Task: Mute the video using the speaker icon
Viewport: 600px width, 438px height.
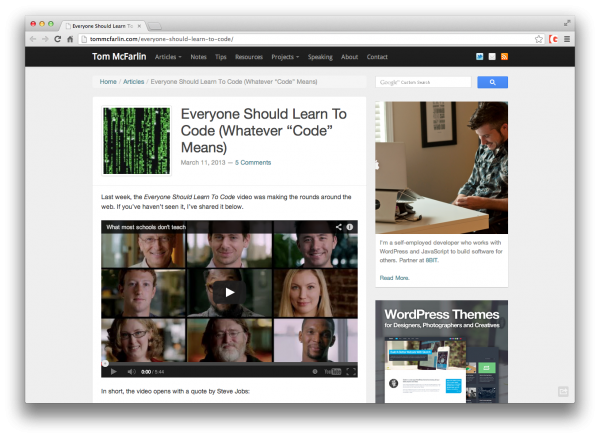Action: (131, 371)
